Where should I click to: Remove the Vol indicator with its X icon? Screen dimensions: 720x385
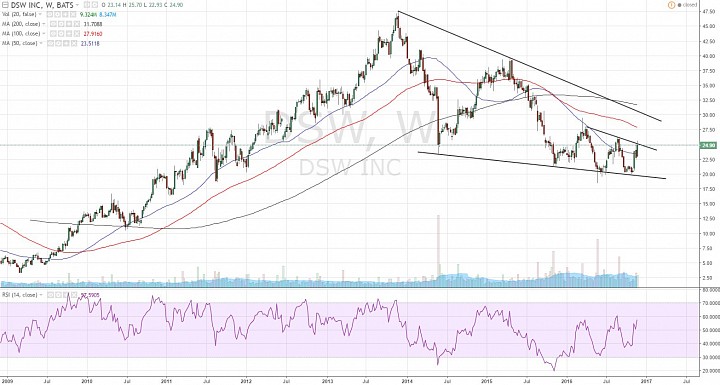[73, 14]
